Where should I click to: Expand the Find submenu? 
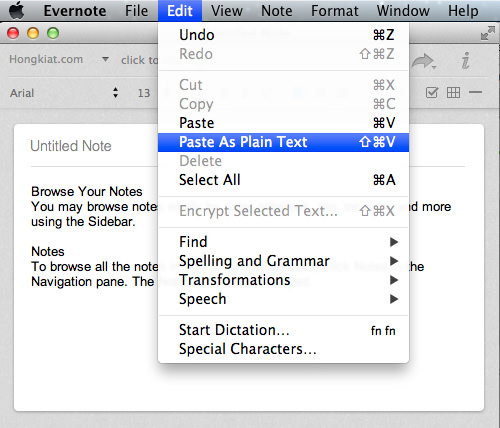pos(283,242)
